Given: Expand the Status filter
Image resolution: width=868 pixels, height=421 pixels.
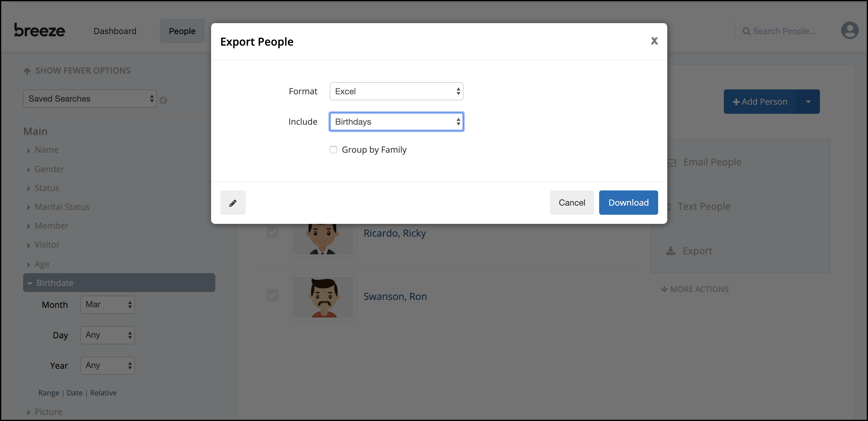Looking at the screenshot, I should [43, 188].
